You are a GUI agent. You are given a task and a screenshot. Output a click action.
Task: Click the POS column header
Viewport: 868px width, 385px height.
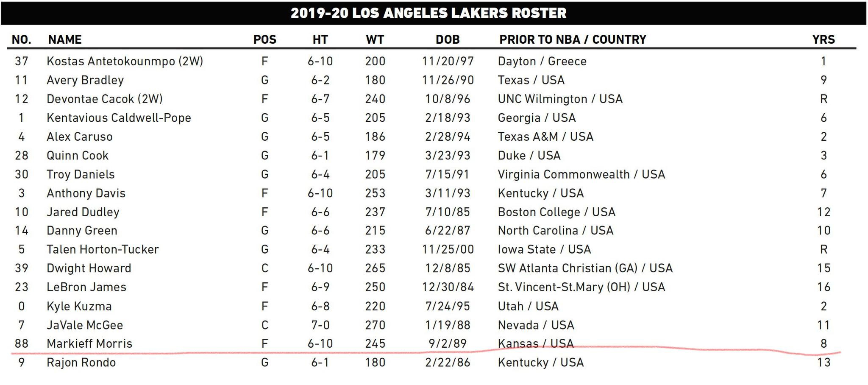tap(264, 39)
